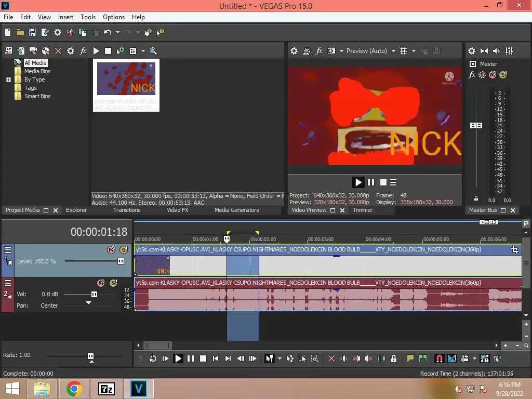Open the Render As icon in main toolbar
The width and height of the screenshot is (532, 399).
click(45, 32)
